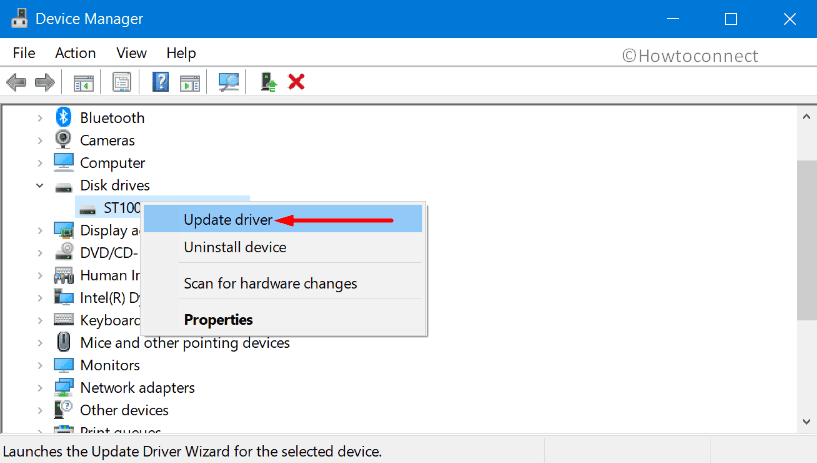817x463 pixels.
Task: Expand the Human Interface Devices node
Action: click(x=40, y=275)
